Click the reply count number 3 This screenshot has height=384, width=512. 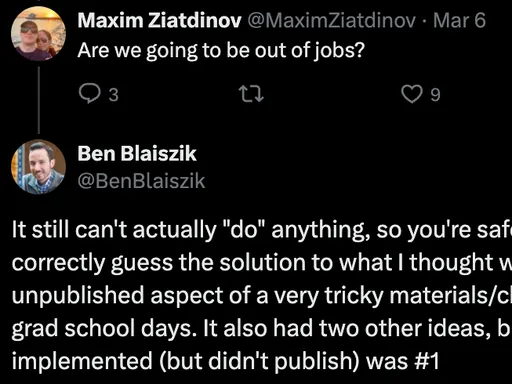click(x=113, y=95)
